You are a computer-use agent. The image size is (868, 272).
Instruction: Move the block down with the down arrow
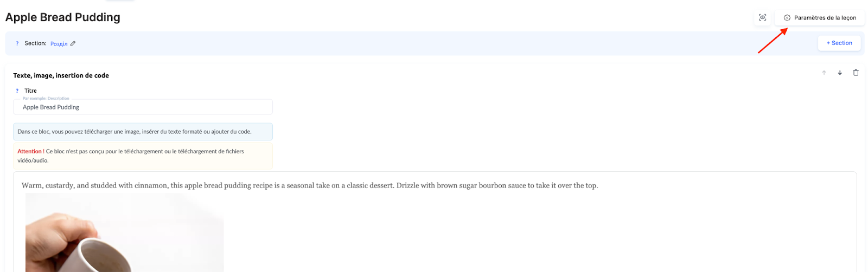840,73
